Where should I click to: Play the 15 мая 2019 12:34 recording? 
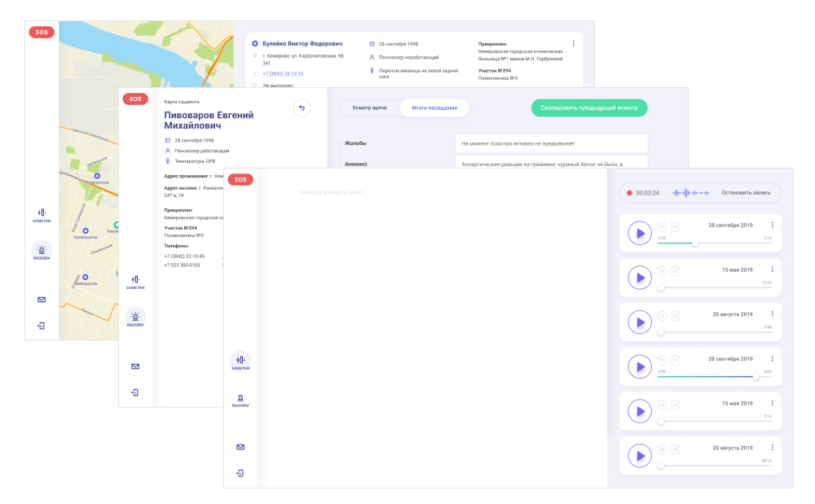click(x=640, y=278)
